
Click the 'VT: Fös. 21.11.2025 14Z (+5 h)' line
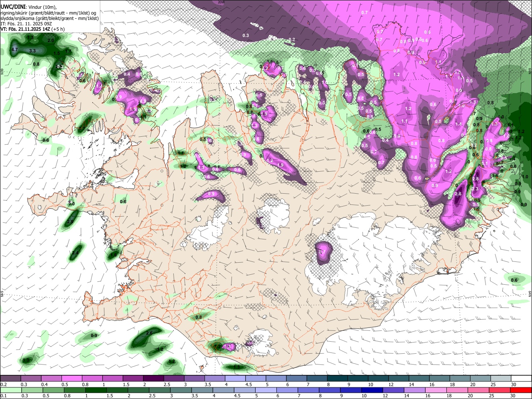(x=33, y=29)
